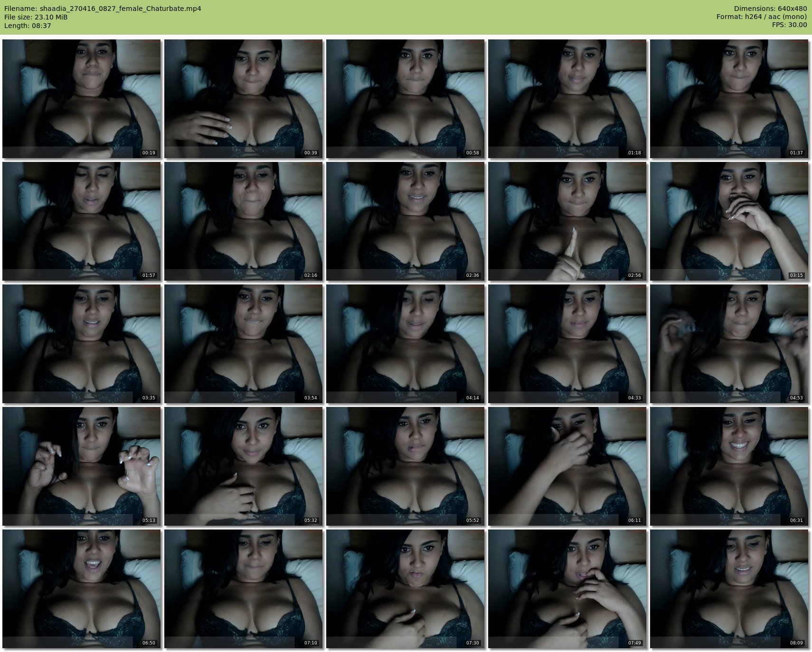Open the frame timestamped 07:10
Image resolution: width=812 pixels, height=652 pixels.
click(x=243, y=589)
